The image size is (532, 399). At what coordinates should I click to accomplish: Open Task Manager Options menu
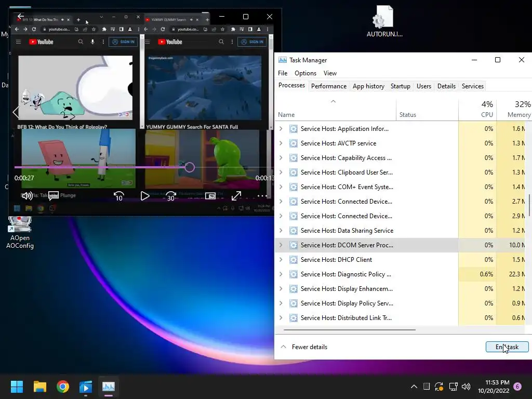[x=305, y=73]
